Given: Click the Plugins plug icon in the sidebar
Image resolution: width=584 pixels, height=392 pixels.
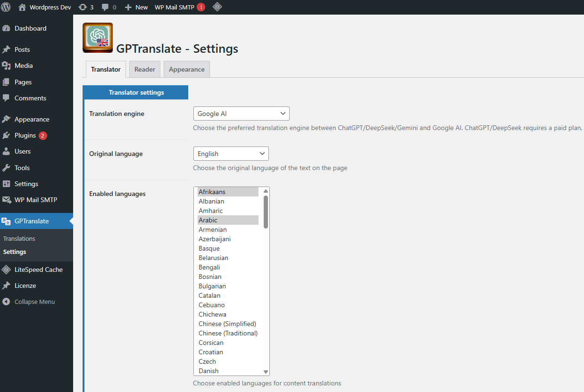Looking at the screenshot, I should 6,135.
